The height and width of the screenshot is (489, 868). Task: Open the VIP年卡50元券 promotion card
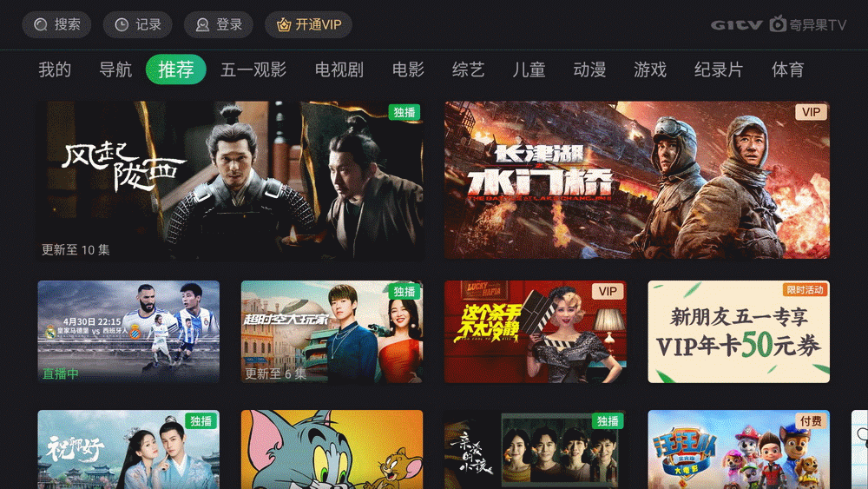739,332
